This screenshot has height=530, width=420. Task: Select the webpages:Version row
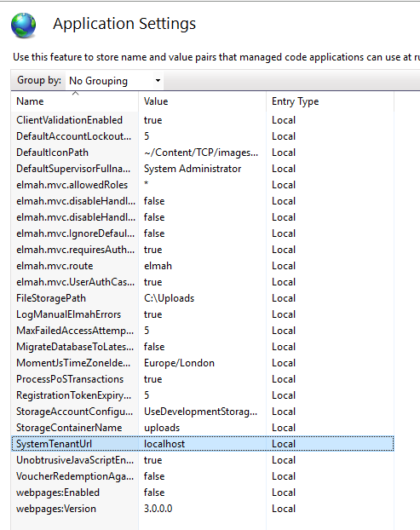coord(203,509)
